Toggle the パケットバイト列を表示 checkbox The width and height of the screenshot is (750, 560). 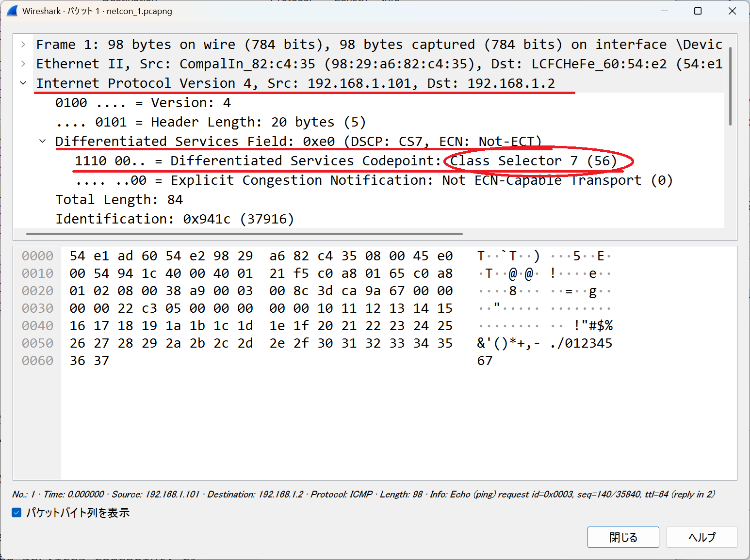coord(16,512)
